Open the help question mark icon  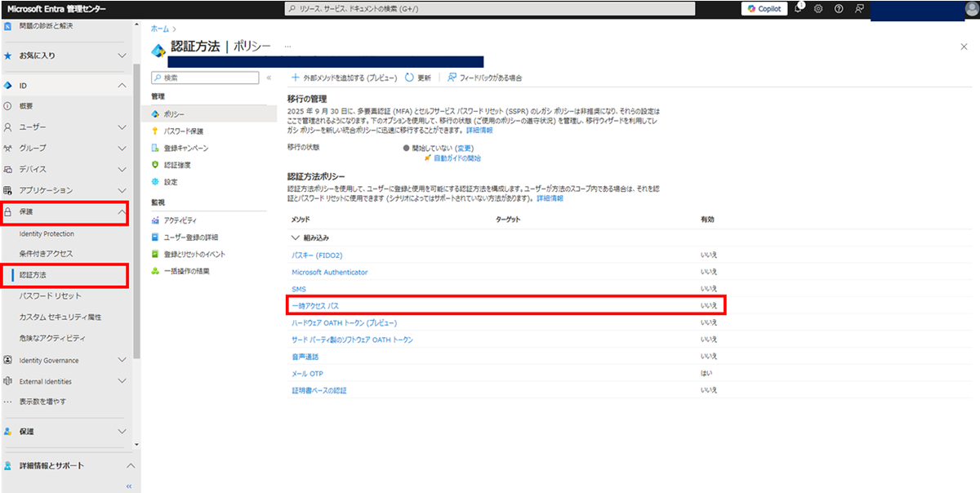(839, 8)
